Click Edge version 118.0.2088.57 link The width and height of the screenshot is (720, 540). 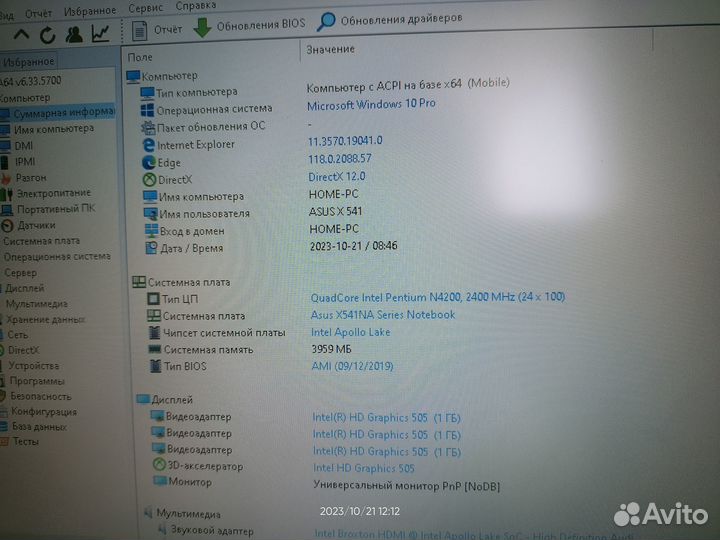[340, 159]
